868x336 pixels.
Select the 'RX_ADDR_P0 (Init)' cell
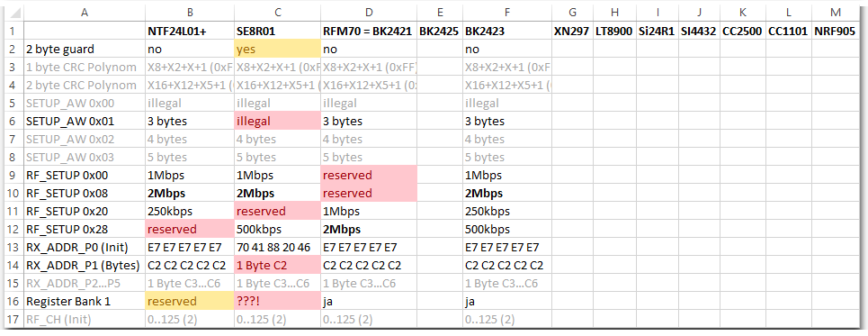tap(85, 248)
